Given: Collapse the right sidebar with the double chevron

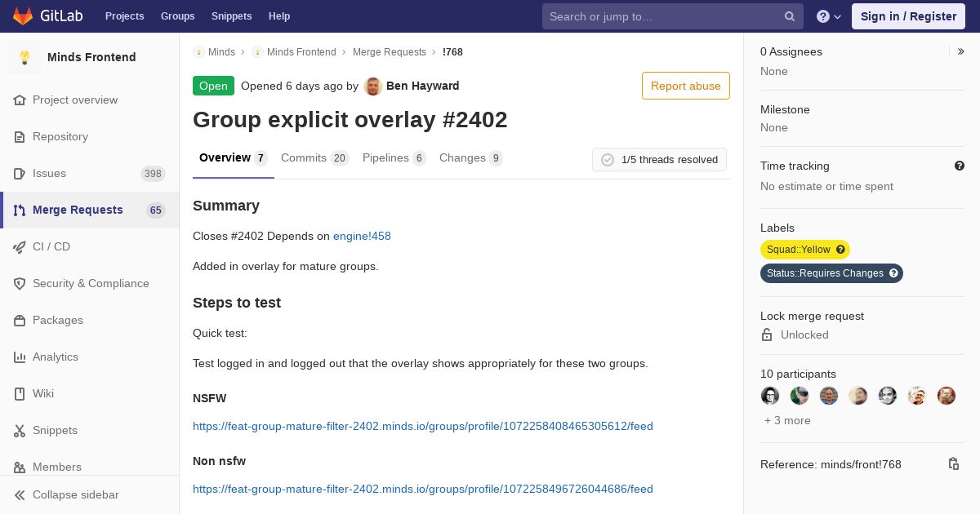Looking at the screenshot, I should click(961, 51).
